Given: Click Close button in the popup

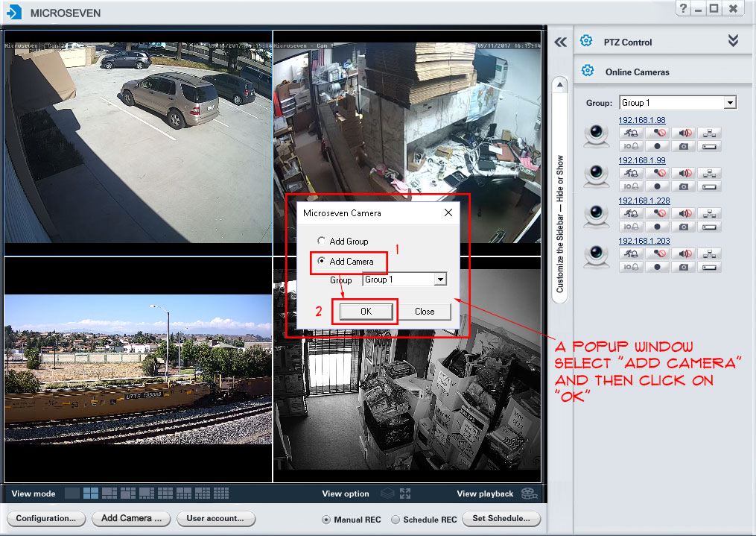Looking at the screenshot, I should [425, 312].
